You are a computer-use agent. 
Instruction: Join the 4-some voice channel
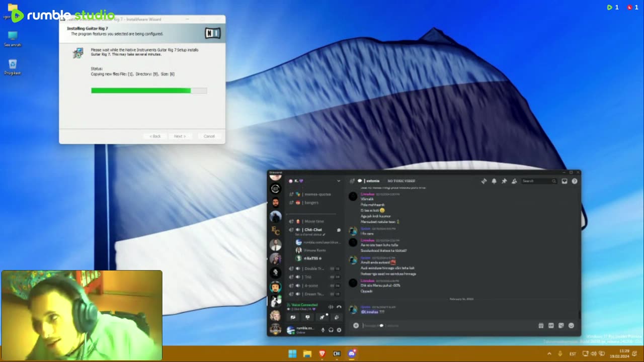pos(314,286)
